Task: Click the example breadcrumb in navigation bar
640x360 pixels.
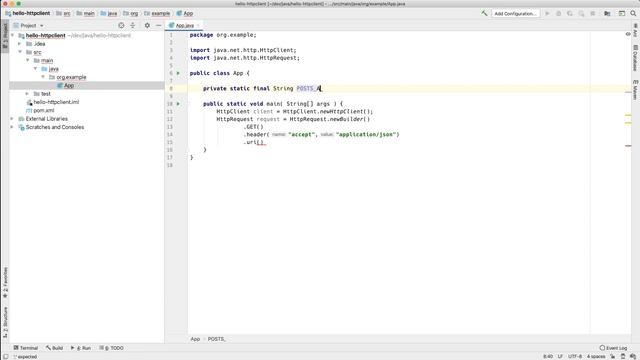Action: 157,13
